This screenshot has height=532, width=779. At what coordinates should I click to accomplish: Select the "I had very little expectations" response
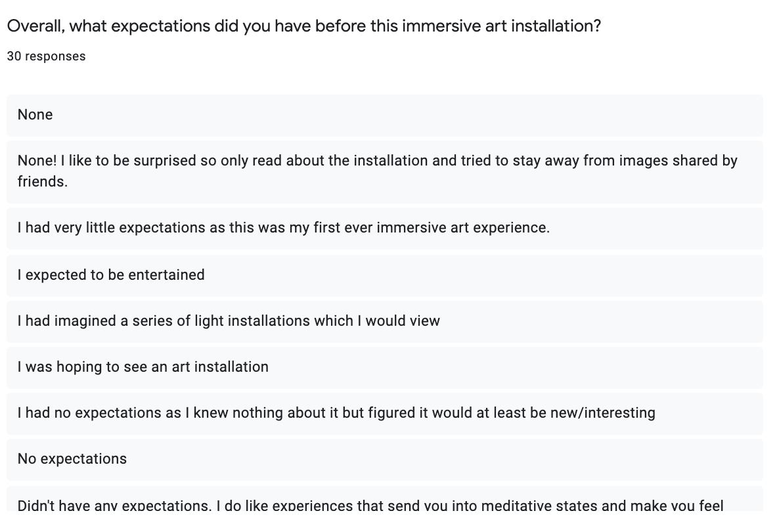283,228
